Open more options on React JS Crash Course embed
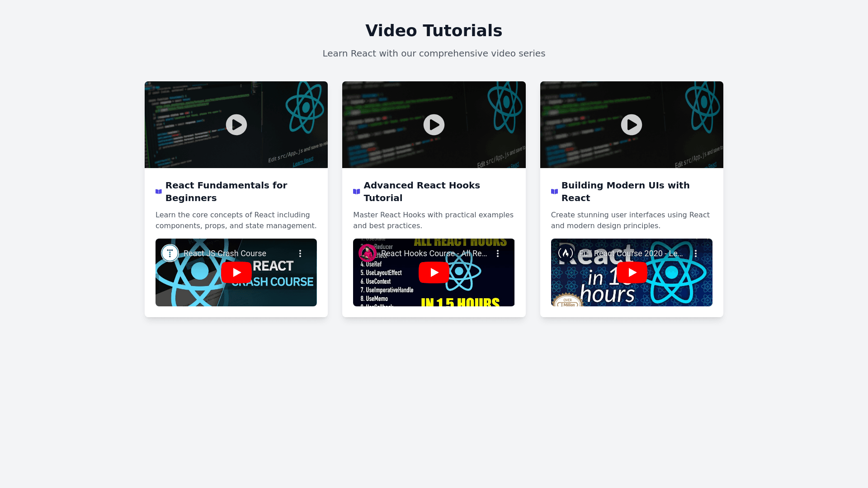 point(300,253)
